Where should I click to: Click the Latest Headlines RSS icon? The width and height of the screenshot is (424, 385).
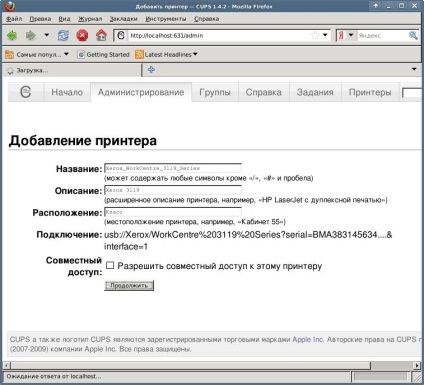click(x=139, y=54)
